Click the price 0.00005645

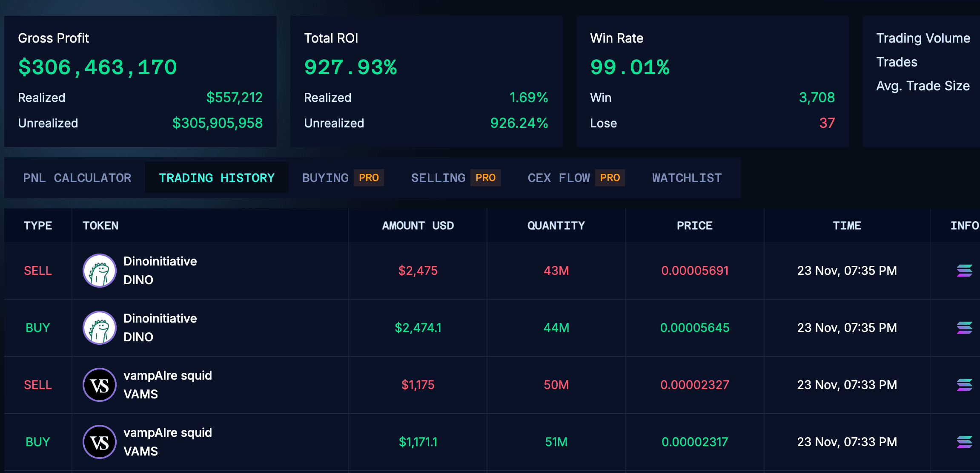(x=695, y=328)
